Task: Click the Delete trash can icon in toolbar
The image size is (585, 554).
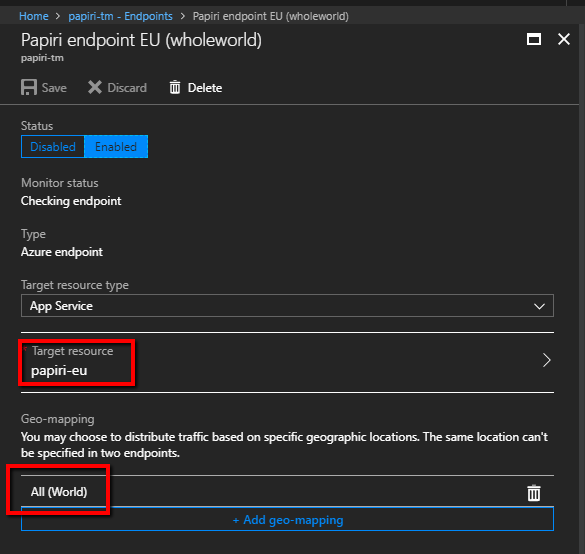Action: click(175, 88)
